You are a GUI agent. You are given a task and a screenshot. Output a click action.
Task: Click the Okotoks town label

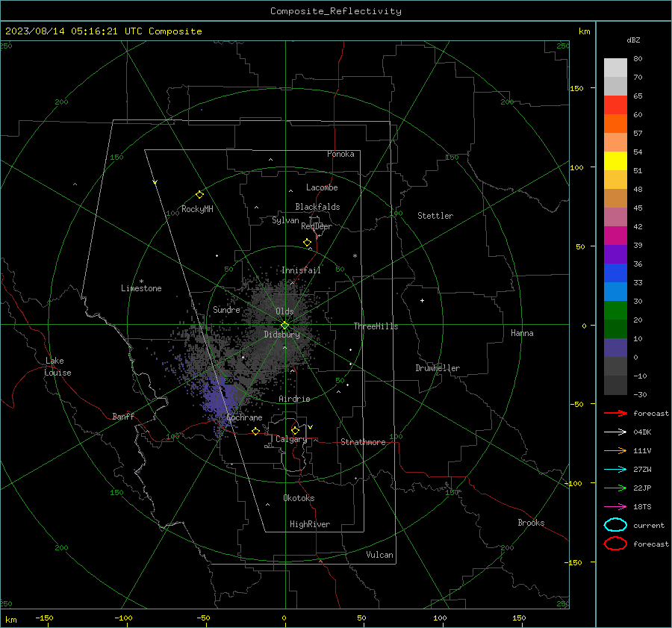pos(299,498)
